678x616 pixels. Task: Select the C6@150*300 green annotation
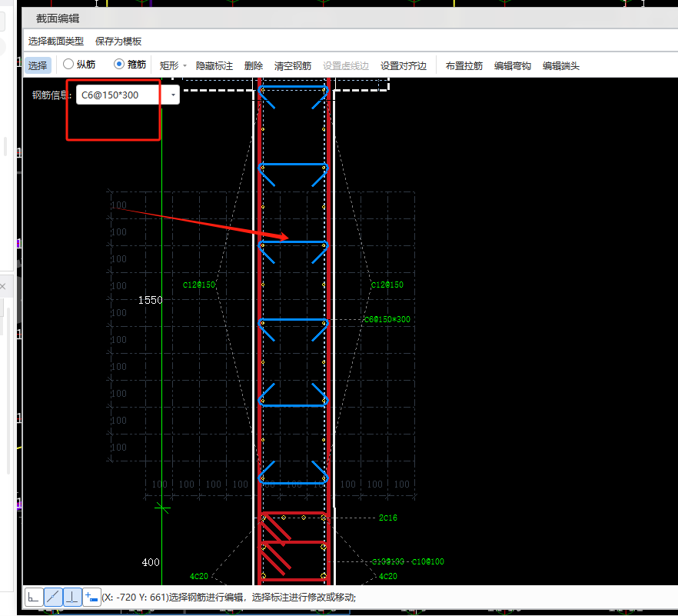click(x=387, y=319)
